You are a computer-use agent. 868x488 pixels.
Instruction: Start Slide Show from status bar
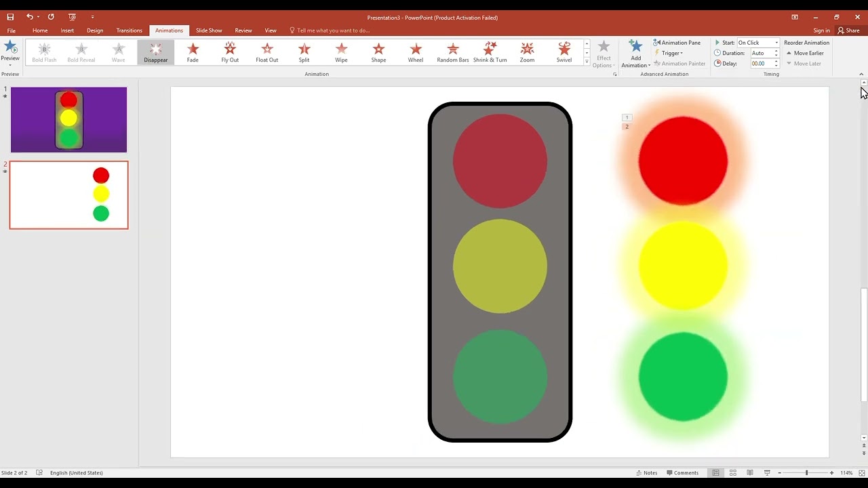767,472
